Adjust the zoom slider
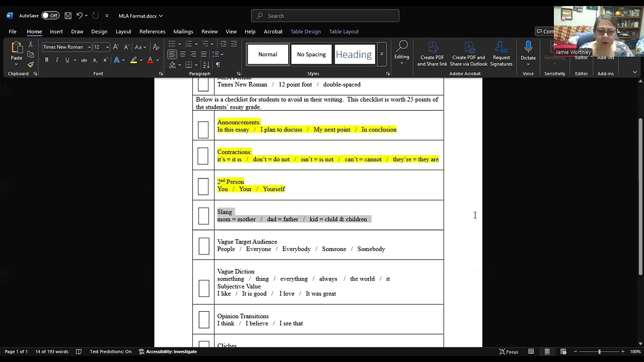 point(599,351)
